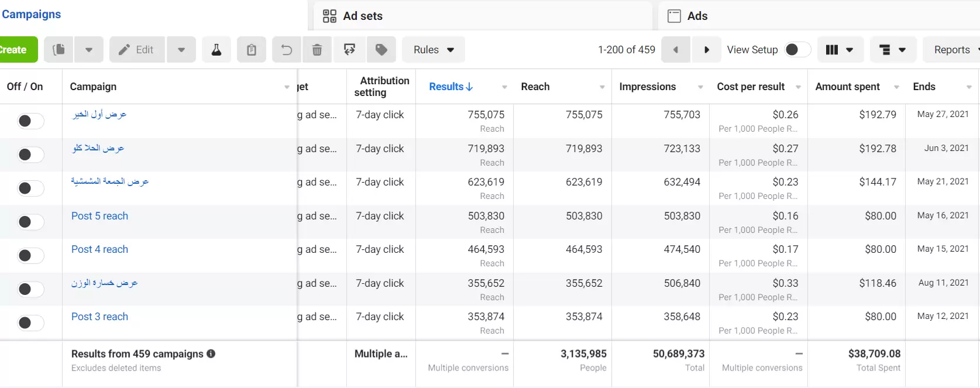
Task: Toggle the View Setup switch
Action: pyautogui.click(x=796, y=50)
